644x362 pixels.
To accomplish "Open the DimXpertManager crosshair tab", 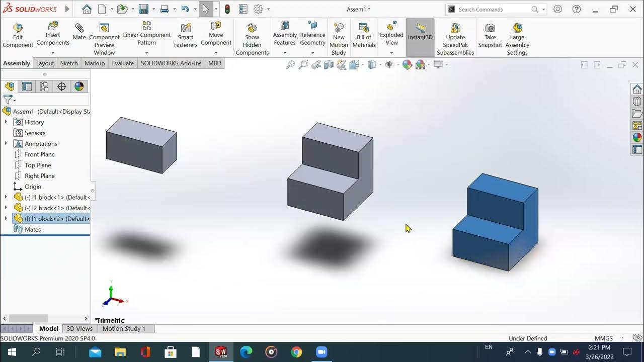I will (x=61, y=86).
